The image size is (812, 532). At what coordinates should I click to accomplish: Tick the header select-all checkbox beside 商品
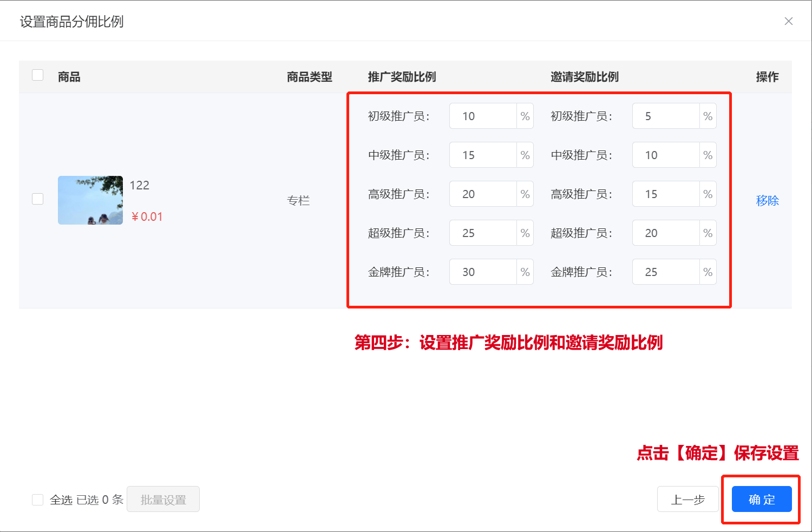[x=38, y=75]
